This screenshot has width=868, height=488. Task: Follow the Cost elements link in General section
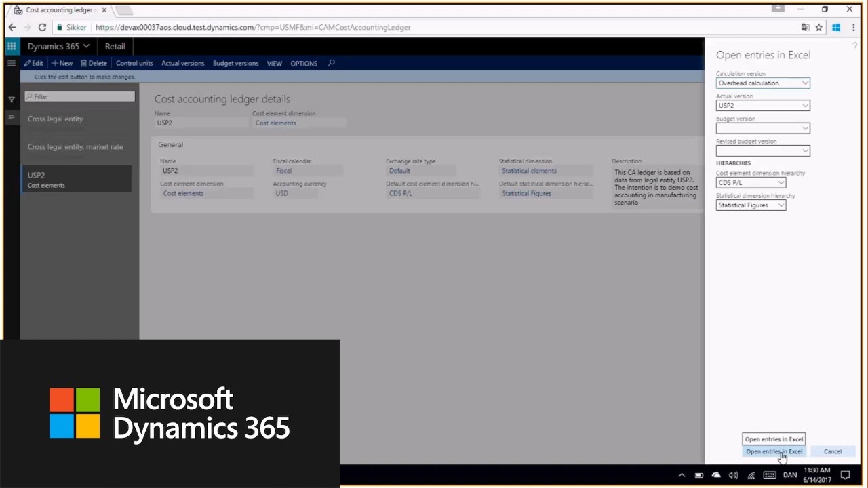pyautogui.click(x=183, y=193)
